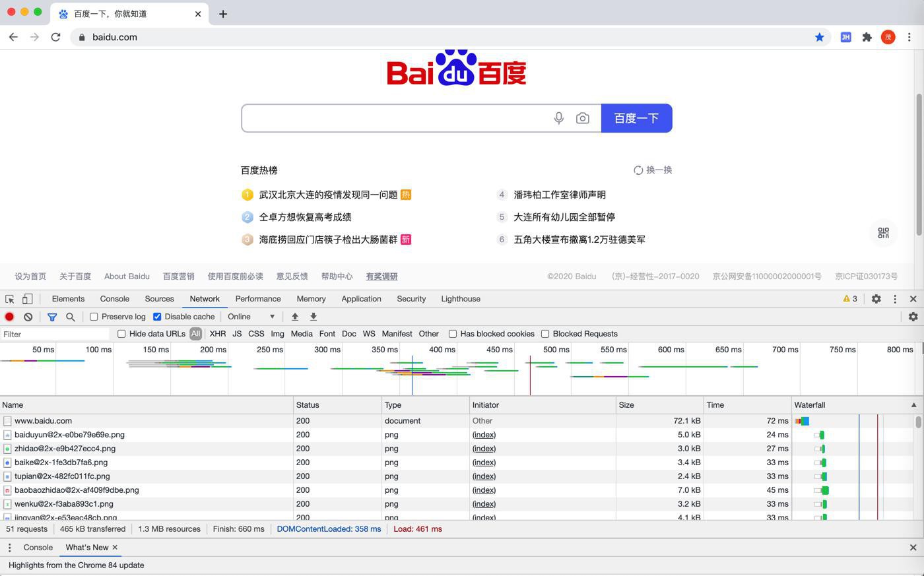Close the DevTools panel
Screen dimensions: 924x576
click(x=913, y=299)
